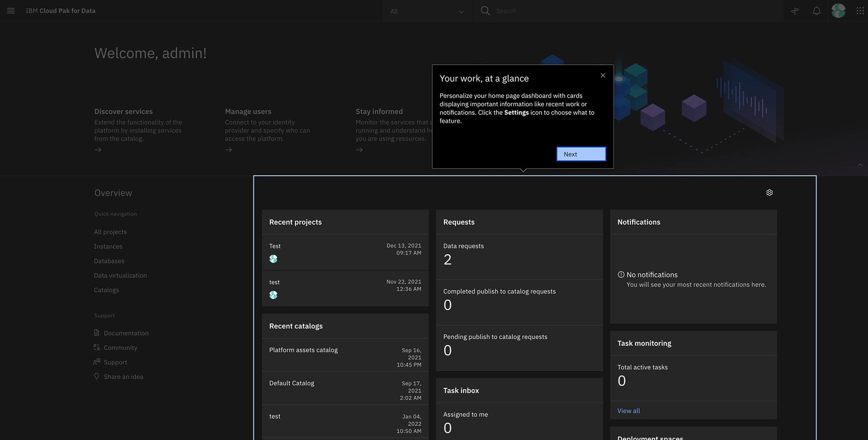Click the No notifications info icon

coord(621,274)
